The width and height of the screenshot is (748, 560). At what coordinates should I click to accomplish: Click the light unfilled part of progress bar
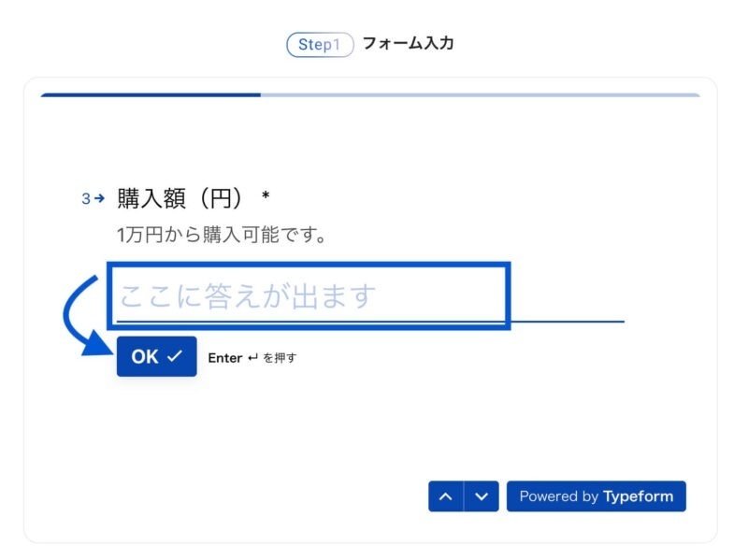(x=480, y=95)
